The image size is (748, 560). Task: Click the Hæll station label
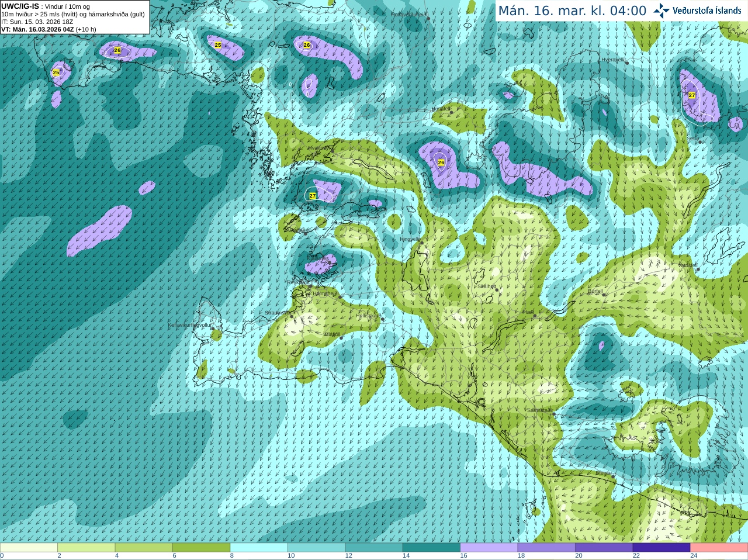528,312
